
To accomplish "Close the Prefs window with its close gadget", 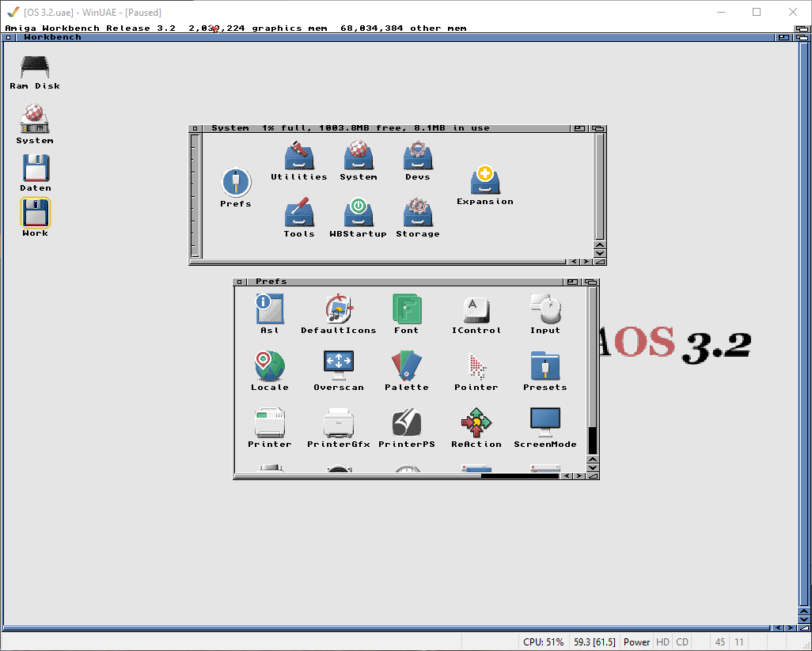I will (240, 282).
